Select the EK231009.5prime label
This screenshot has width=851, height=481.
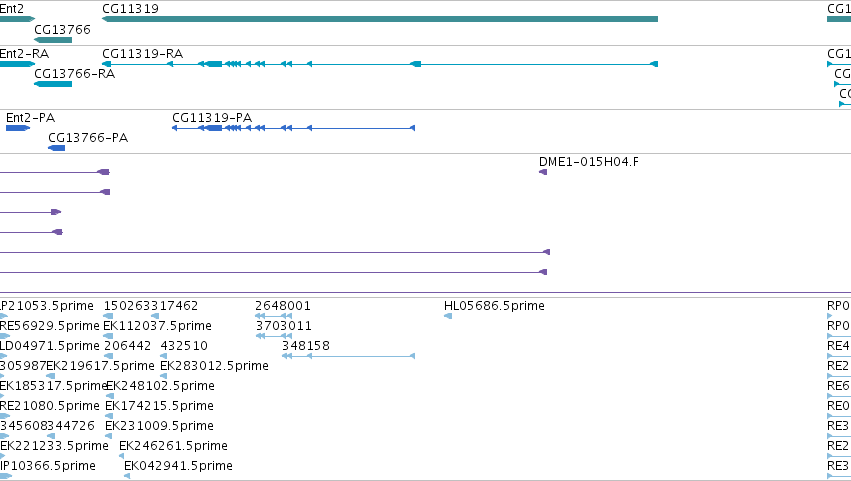pos(159,426)
